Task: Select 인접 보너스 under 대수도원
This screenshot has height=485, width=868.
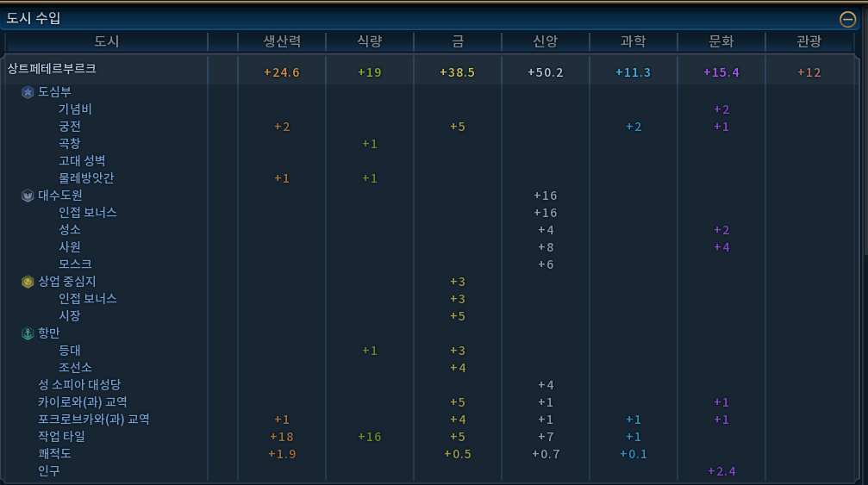Action: (87, 213)
